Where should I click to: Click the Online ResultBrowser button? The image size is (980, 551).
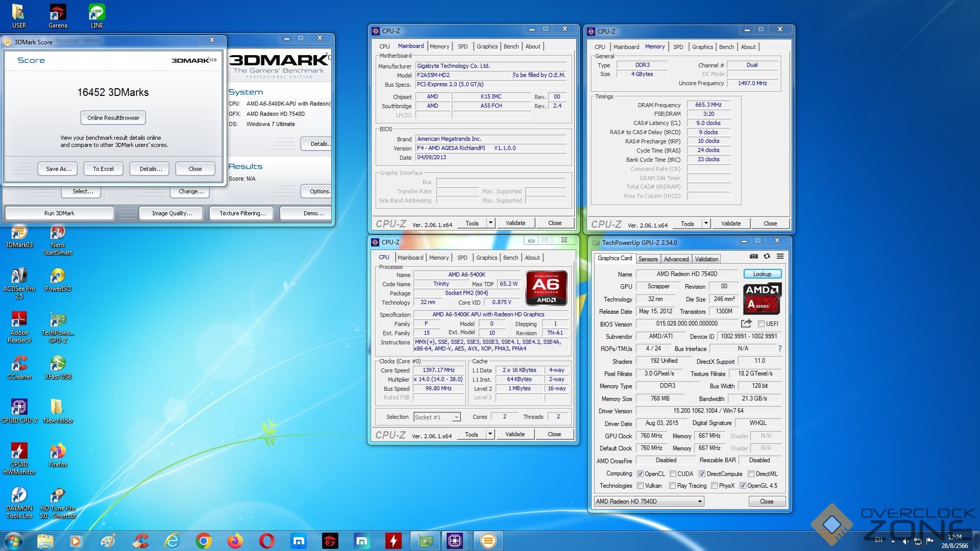[113, 118]
